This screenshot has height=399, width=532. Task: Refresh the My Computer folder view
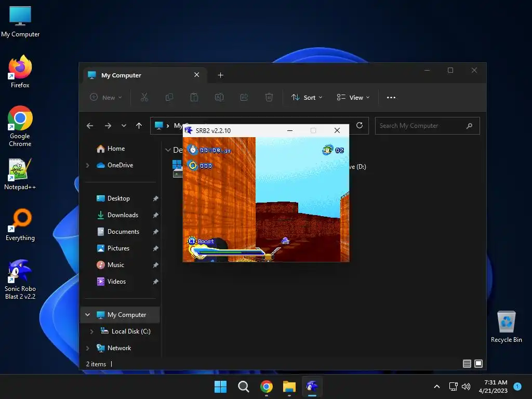click(x=360, y=126)
